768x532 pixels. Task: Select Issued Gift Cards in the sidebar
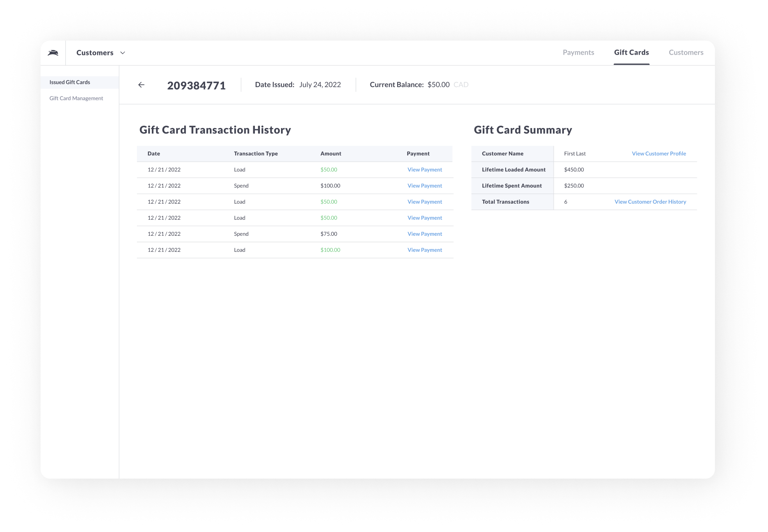point(70,82)
